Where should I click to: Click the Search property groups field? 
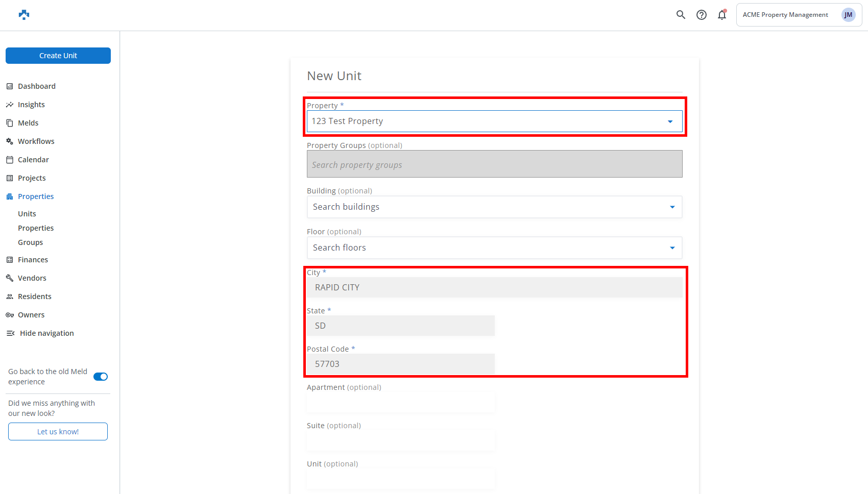[x=494, y=164]
